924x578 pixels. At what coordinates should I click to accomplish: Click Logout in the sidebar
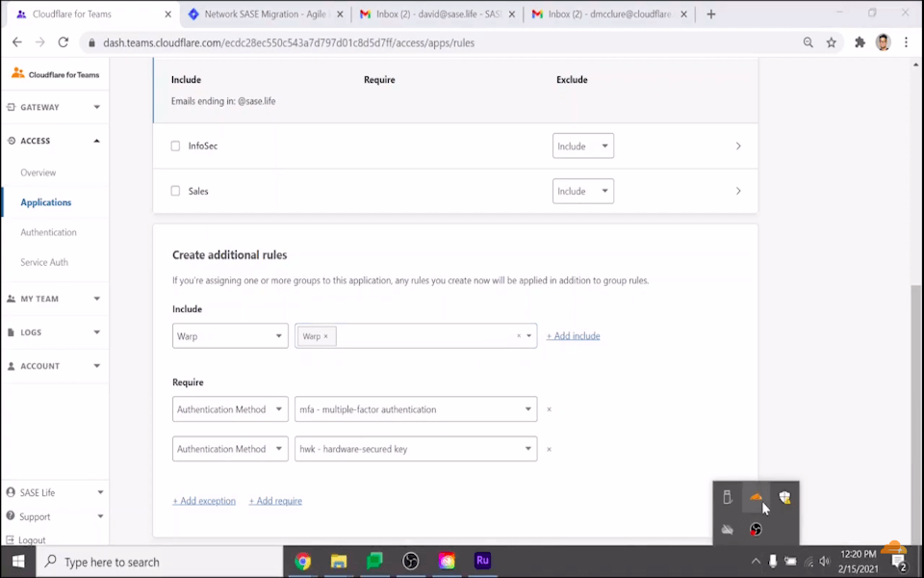[32, 539]
